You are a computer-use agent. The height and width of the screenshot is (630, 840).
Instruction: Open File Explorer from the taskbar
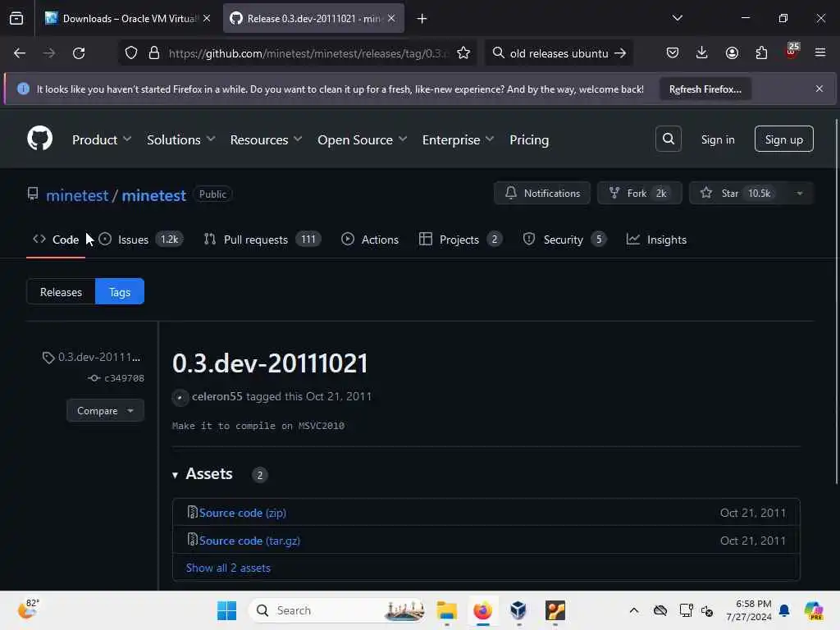click(446, 610)
